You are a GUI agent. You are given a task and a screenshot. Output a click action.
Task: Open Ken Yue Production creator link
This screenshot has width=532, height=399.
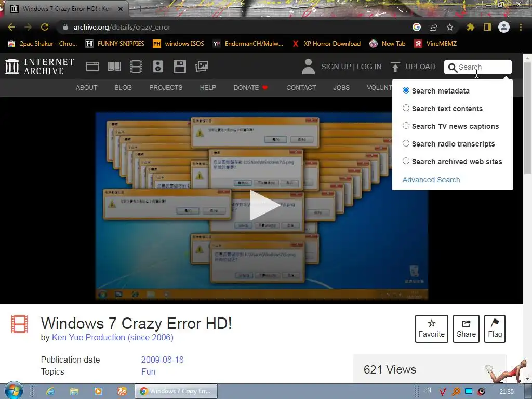pyautogui.click(x=113, y=337)
